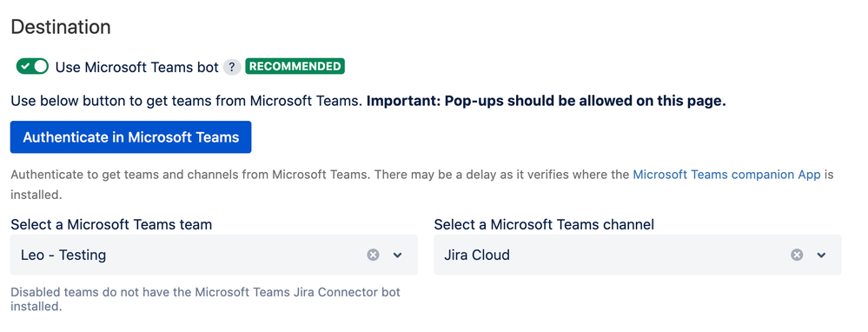This screenshot has height=332, width=868.
Task: Click the bold Important pop-ups notice
Action: pyautogui.click(x=547, y=102)
